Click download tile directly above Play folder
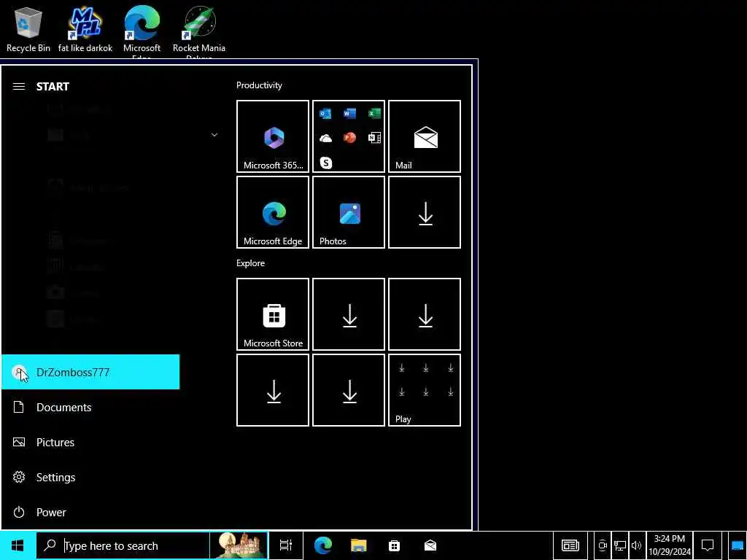The height and width of the screenshot is (560, 747). click(425, 314)
